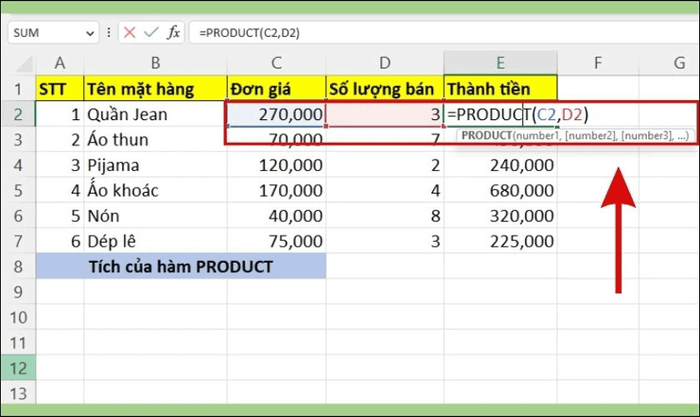
Task: Select row 4 header
Action: [x=18, y=165]
